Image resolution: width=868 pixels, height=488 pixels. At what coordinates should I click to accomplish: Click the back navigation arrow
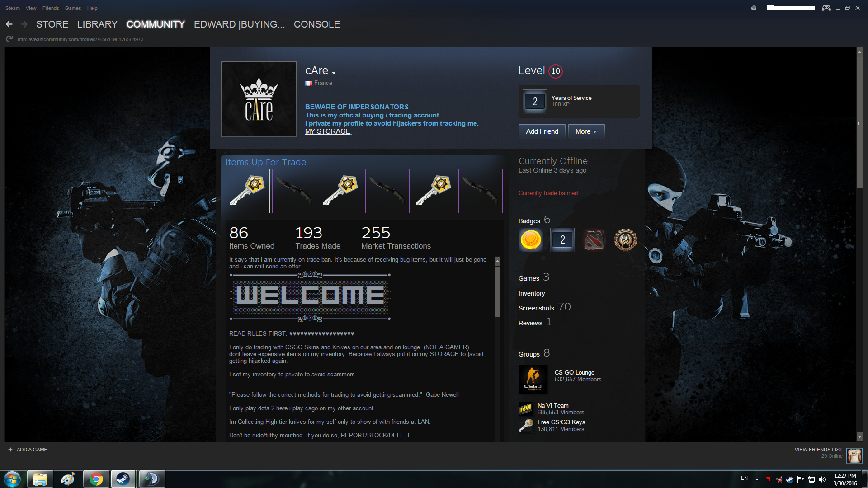coord(9,24)
